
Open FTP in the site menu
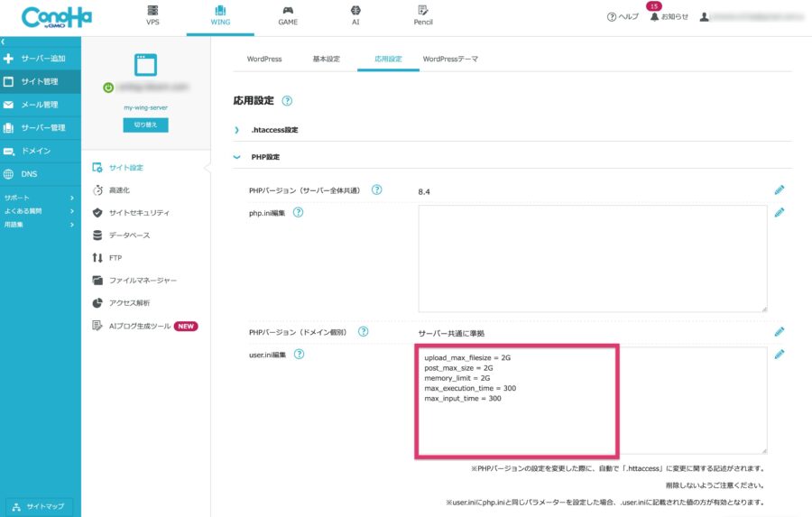click(x=107, y=257)
